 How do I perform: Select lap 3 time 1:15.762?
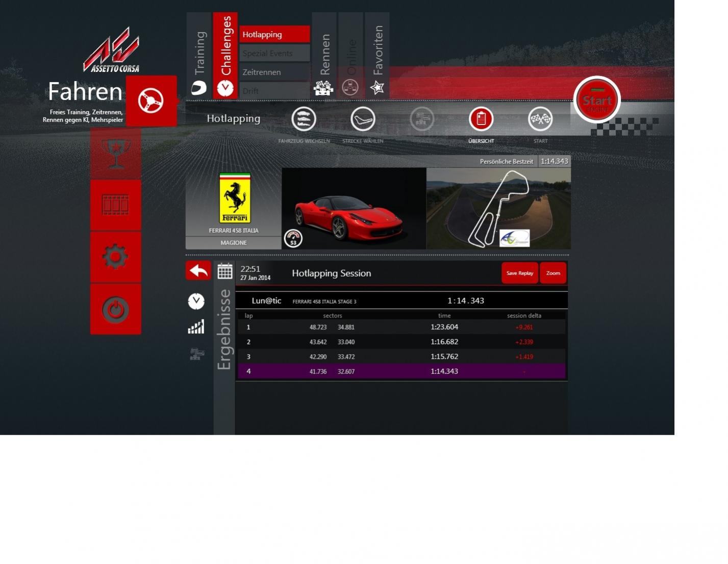click(x=444, y=357)
